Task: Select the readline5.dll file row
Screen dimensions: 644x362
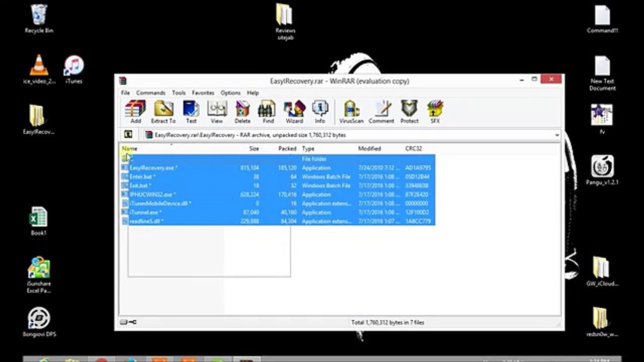Action: (278, 221)
